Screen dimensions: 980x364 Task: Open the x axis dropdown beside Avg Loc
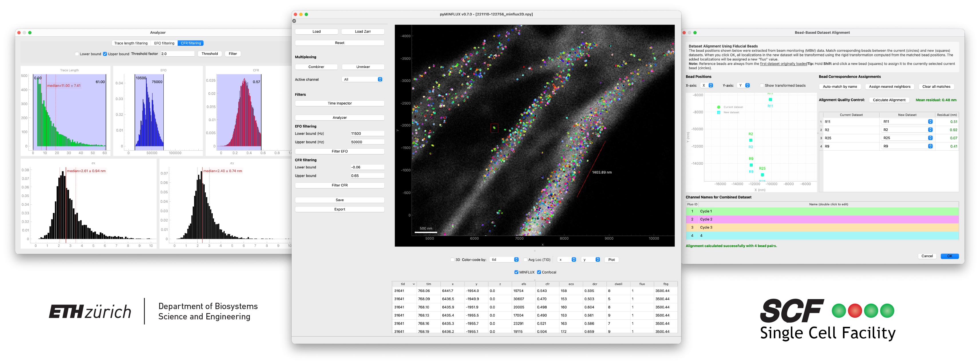[567, 260]
